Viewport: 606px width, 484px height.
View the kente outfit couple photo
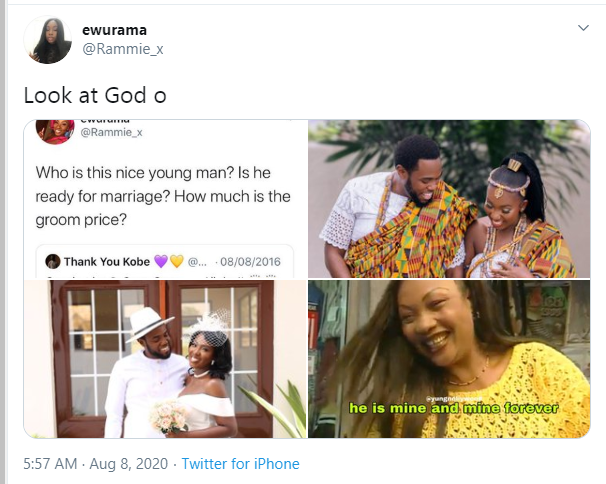449,199
